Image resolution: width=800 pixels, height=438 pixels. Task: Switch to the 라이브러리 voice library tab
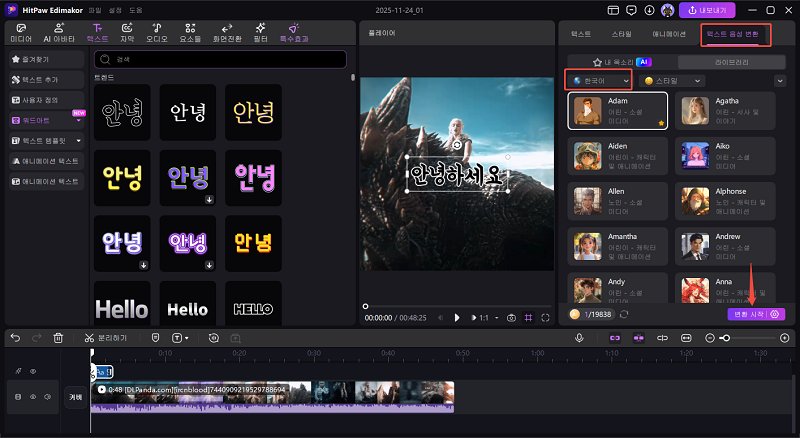pos(732,62)
